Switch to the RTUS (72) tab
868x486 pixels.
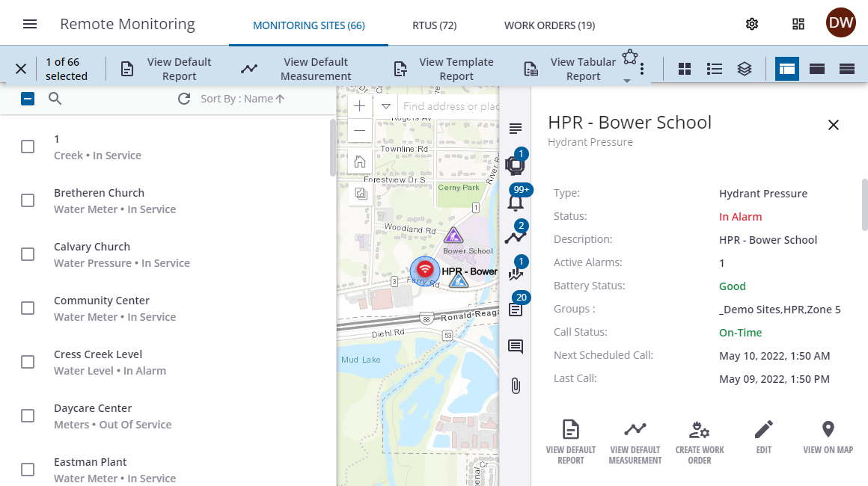click(x=434, y=25)
